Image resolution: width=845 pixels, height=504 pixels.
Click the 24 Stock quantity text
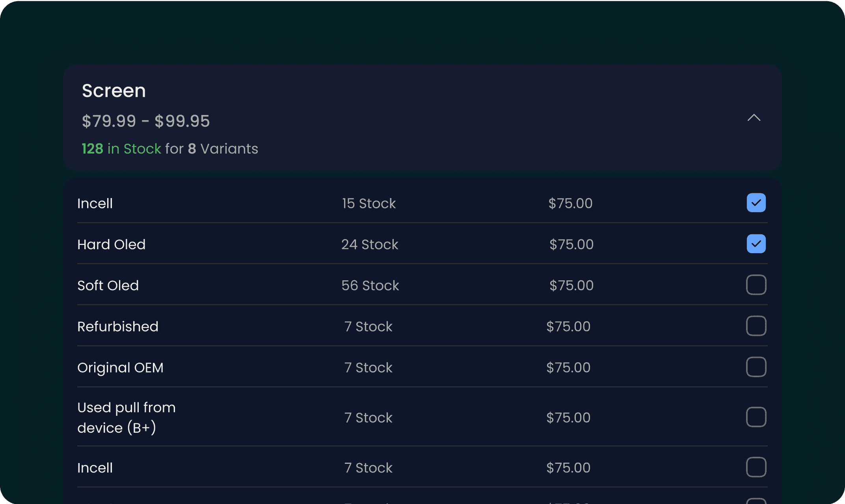coord(369,245)
